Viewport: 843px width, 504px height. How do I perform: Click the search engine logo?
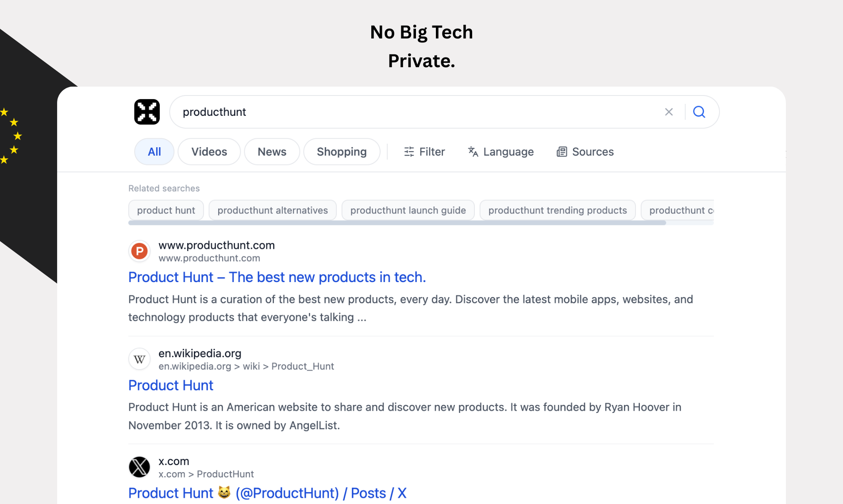click(x=146, y=112)
